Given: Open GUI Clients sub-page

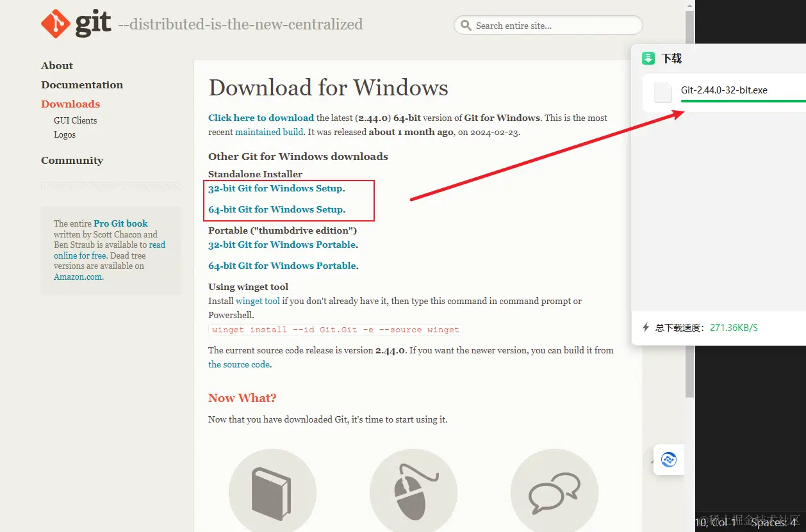Looking at the screenshot, I should [x=76, y=120].
